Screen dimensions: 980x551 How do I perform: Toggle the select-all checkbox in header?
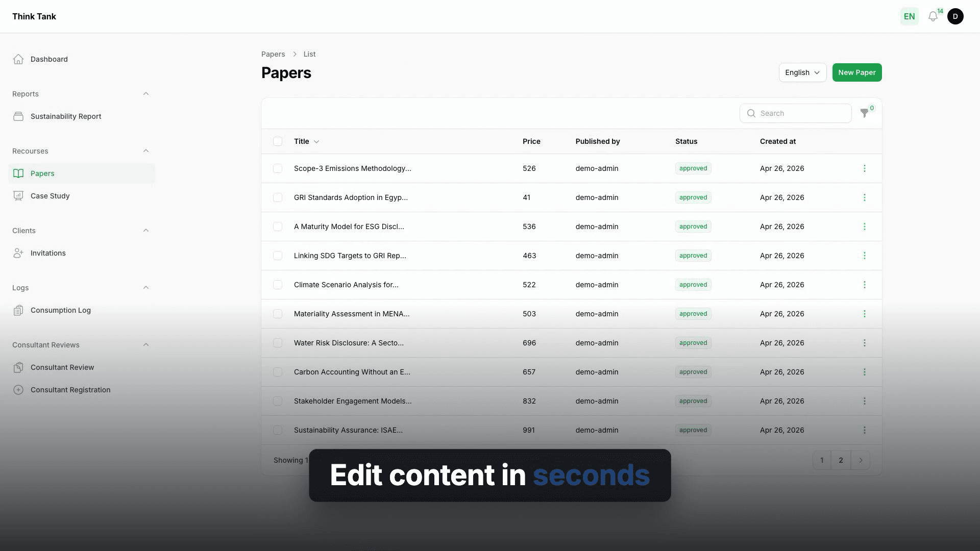(278, 141)
